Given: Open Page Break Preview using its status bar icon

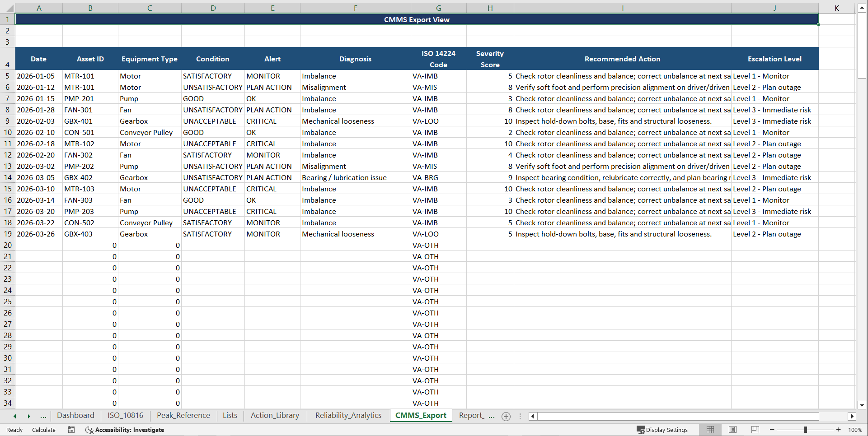Looking at the screenshot, I should click(x=755, y=430).
